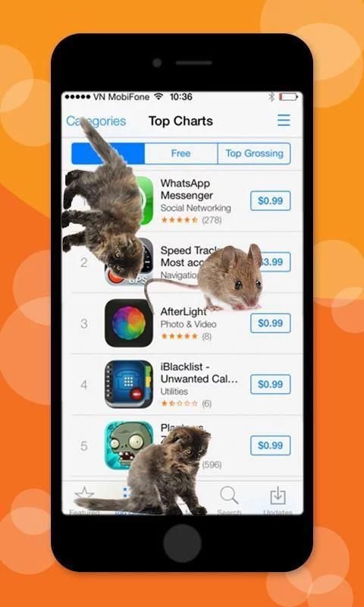The width and height of the screenshot is (364, 607).
Task: Switch to the Top Grossing segment
Action: [x=254, y=154]
